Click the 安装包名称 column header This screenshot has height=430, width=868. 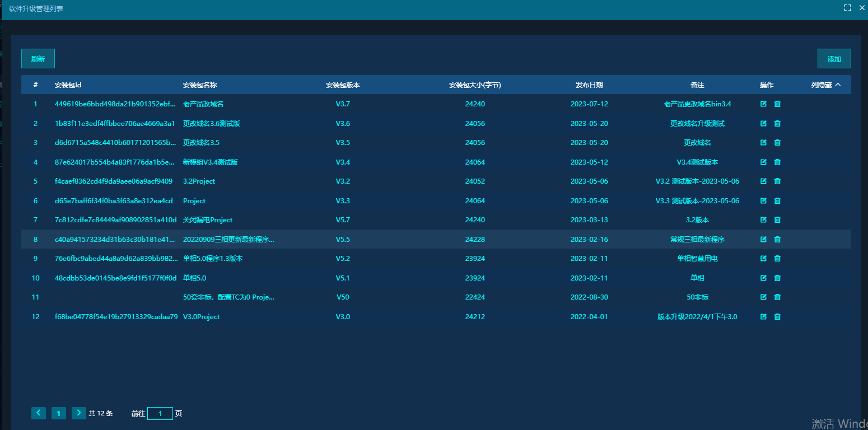(x=200, y=85)
